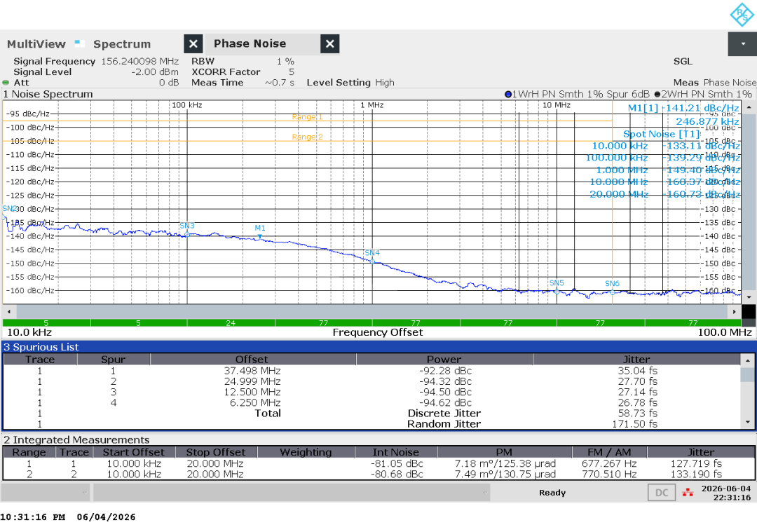The height and width of the screenshot is (532, 757).
Task: Click the Signal Level value -2.00 dBm
Action: pyautogui.click(x=154, y=72)
